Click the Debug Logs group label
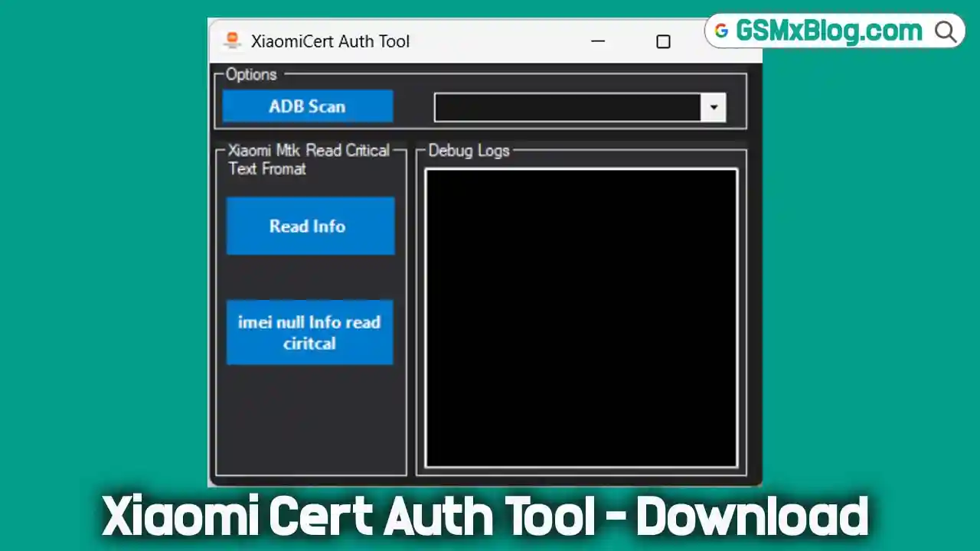The width and height of the screenshot is (980, 551). (x=469, y=151)
